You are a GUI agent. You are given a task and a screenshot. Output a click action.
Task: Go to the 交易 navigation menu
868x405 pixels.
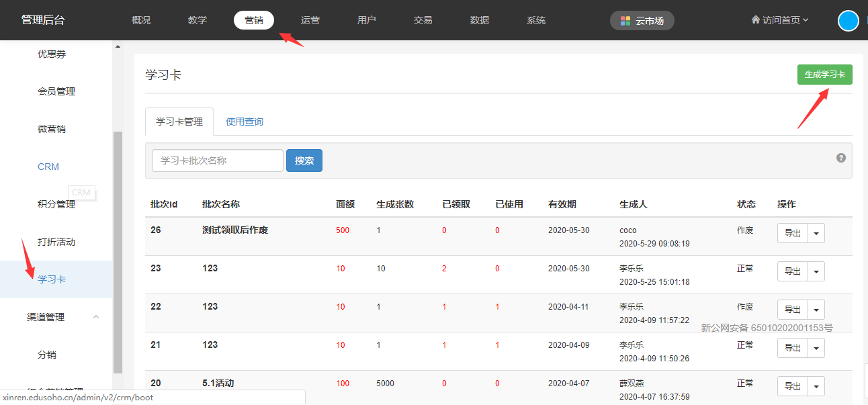pos(423,20)
